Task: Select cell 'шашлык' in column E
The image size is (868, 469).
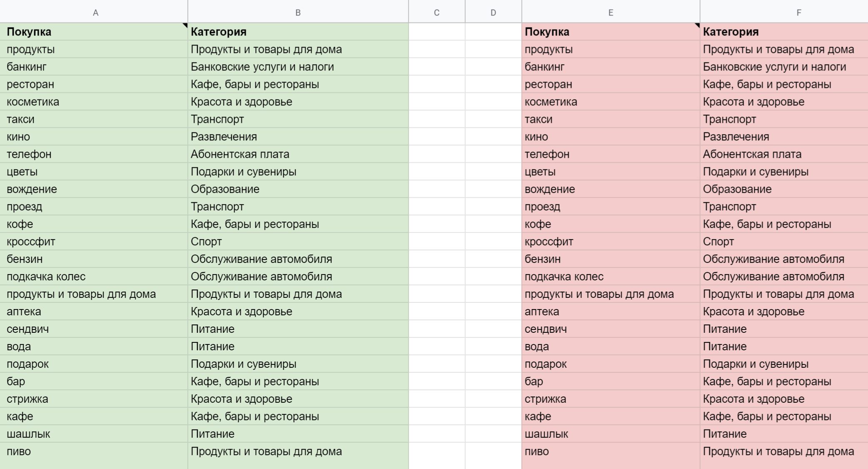Action: click(x=611, y=434)
